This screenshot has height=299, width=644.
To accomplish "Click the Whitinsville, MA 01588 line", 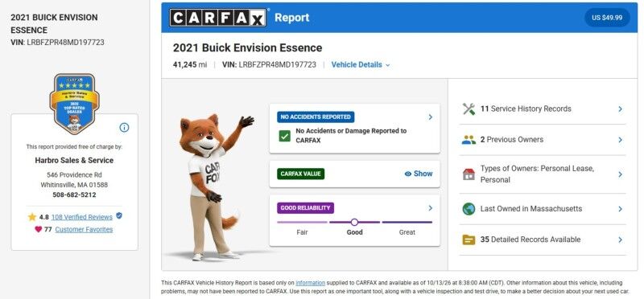I will pos(74,185).
